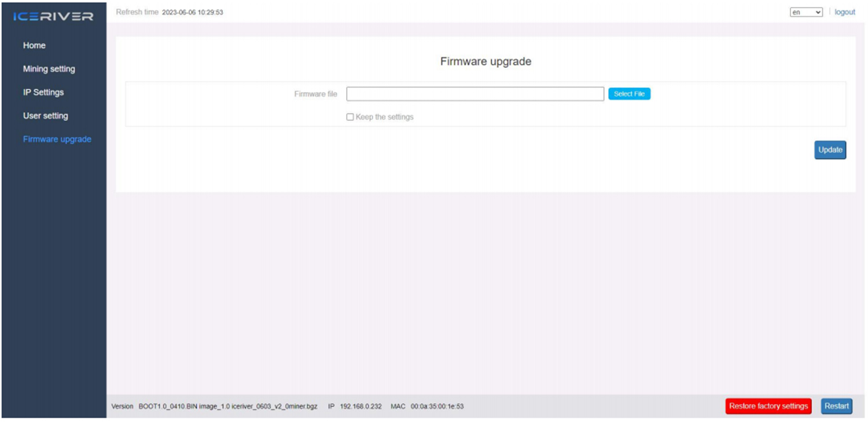Select the Firmware upgrade section
This screenshot has width=868, height=422.
pyautogui.click(x=57, y=139)
